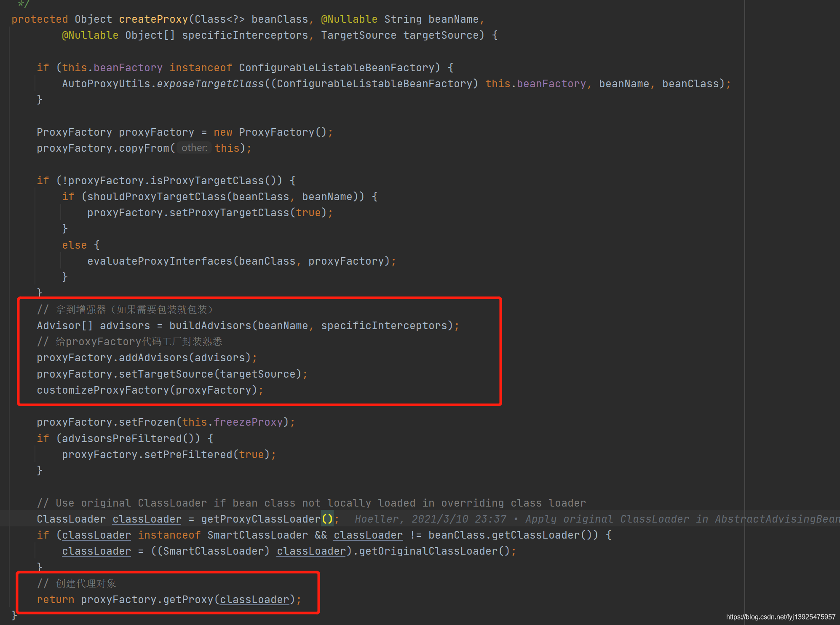
Task: Click the setFrozen method call
Action: [147, 422]
